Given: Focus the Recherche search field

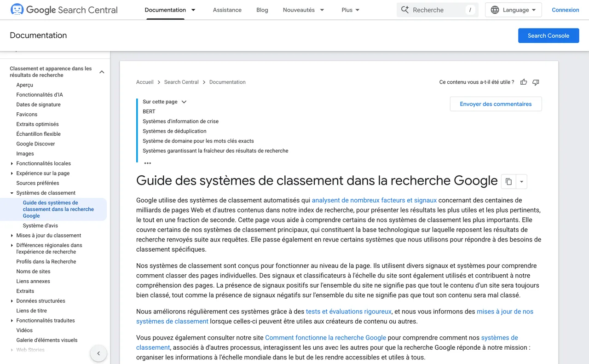Looking at the screenshot, I should tap(437, 10).
